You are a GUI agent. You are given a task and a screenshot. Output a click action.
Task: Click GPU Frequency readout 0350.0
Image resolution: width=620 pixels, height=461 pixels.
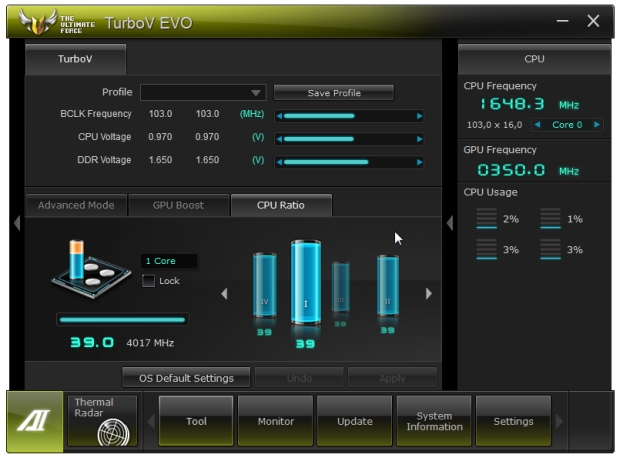[x=511, y=170]
